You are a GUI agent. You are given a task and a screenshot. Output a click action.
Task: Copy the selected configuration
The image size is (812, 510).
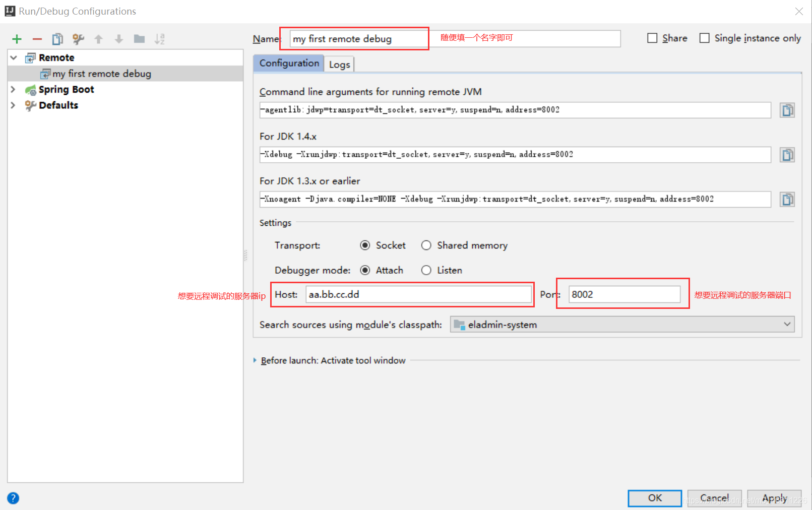click(x=57, y=39)
